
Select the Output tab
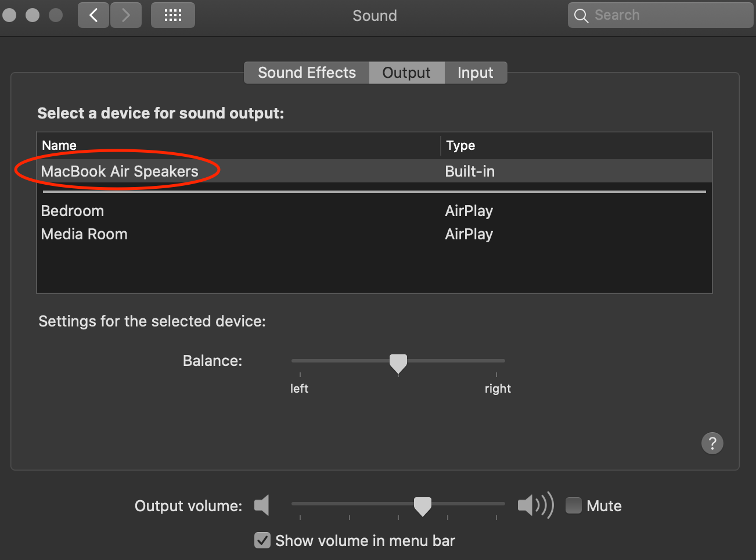point(406,72)
